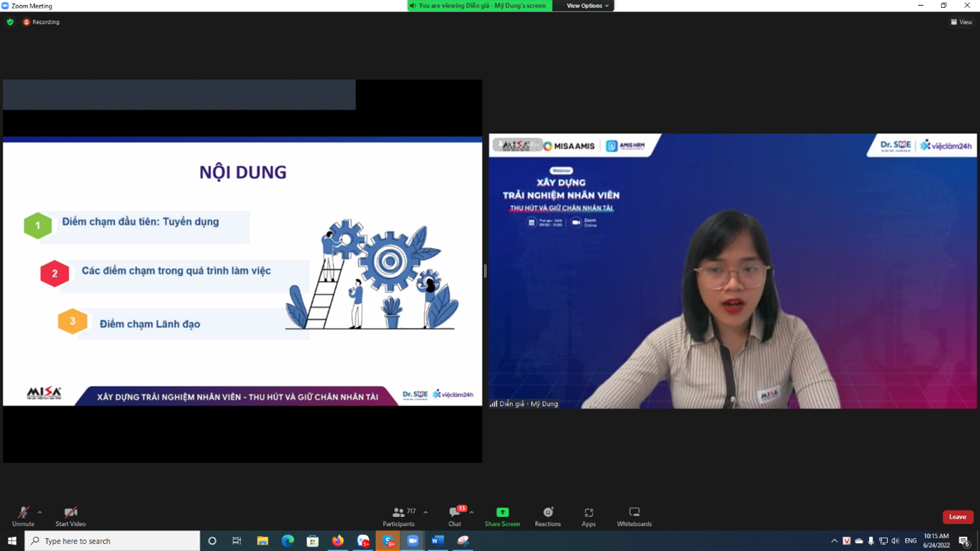
Task: Show hidden system tray icons
Action: click(x=834, y=541)
